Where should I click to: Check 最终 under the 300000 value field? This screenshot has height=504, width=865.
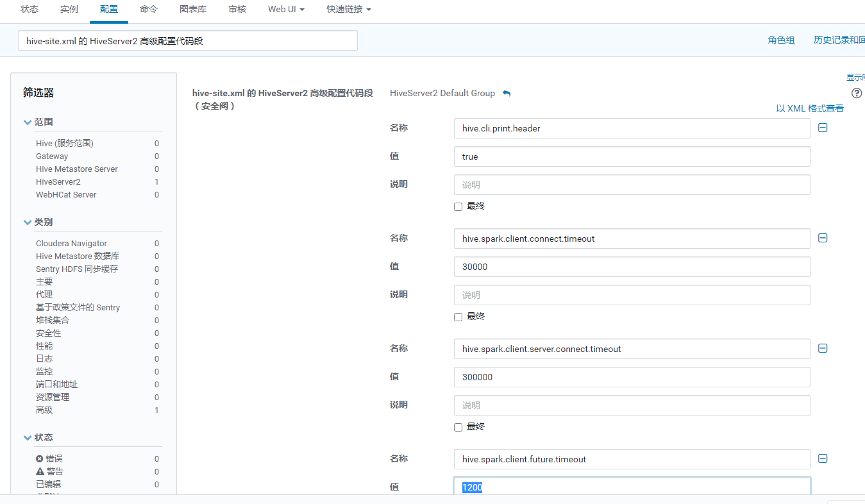[x=458, y=426]
